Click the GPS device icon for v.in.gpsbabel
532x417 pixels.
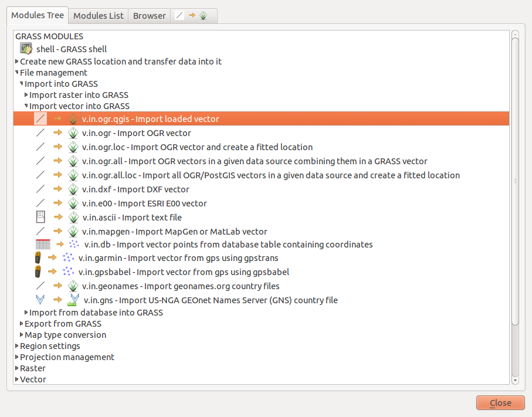tap(38, 272)
